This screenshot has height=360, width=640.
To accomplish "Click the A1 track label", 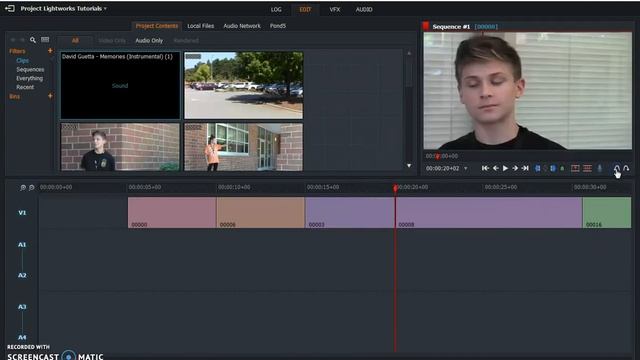I will (22, 244).
